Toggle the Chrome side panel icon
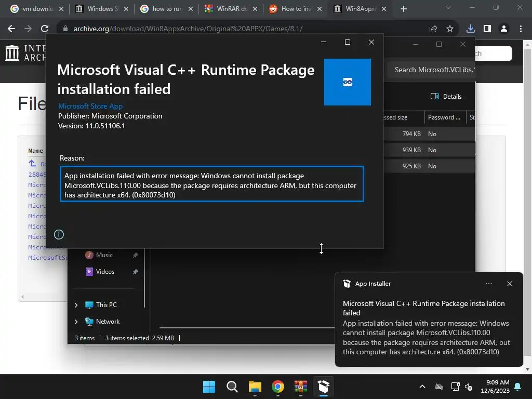 pyautogui.click(x=487, y=29)
